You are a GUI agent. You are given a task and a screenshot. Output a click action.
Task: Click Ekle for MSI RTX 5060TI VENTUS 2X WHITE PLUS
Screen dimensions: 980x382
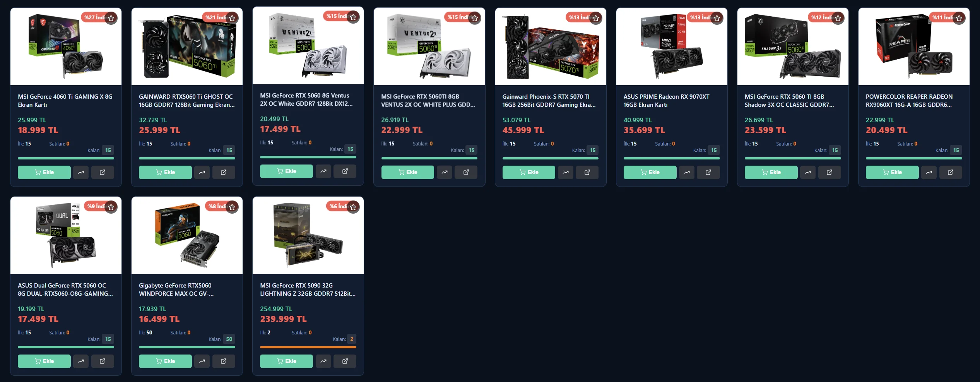point(408,172)
